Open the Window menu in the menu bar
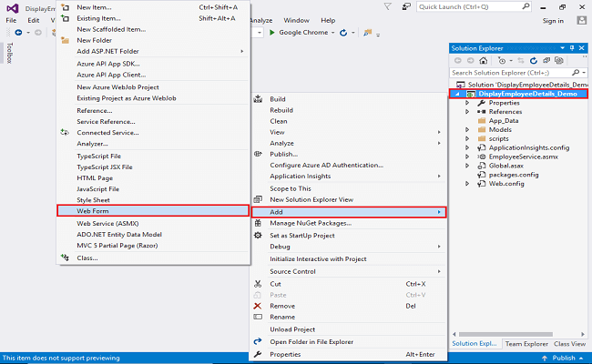Image resolution: width=592 pixels, height=364 pixels. click(296, 20)
